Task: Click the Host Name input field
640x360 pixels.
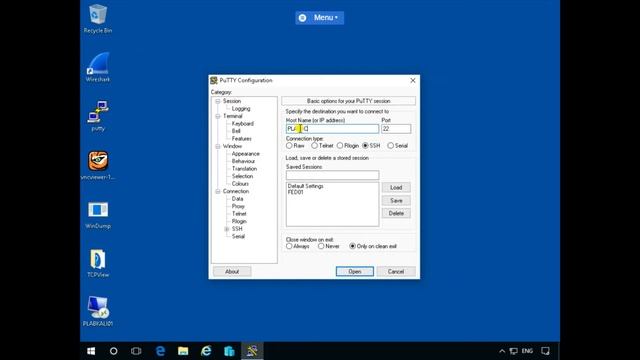Action: 332,129
